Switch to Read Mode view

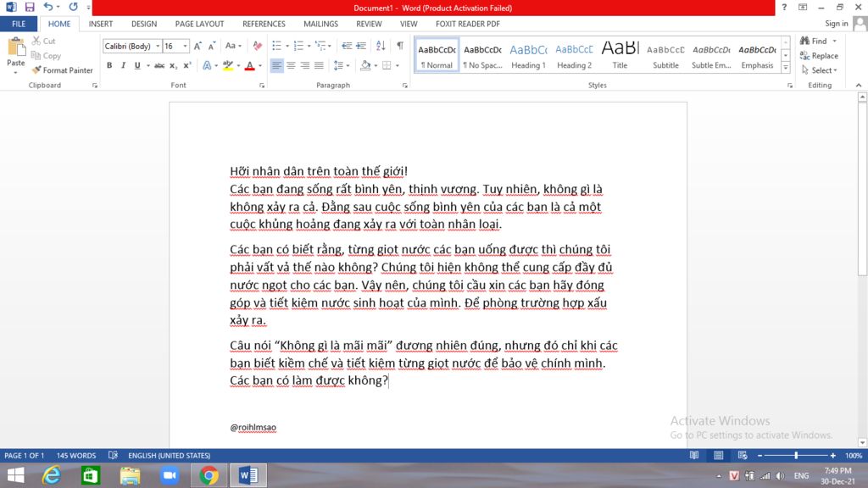tap(693, 455)
